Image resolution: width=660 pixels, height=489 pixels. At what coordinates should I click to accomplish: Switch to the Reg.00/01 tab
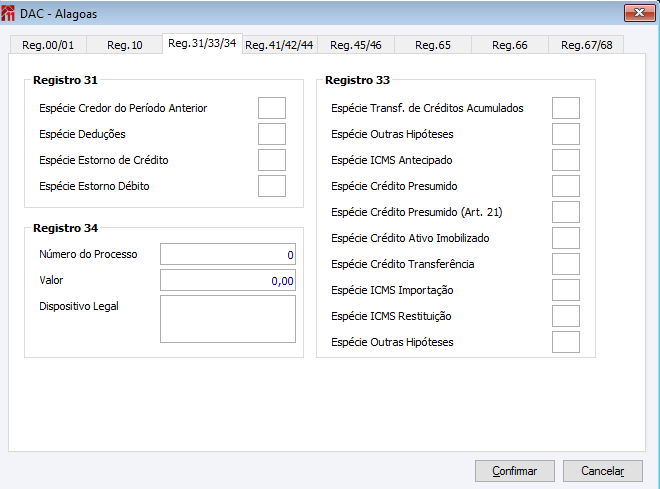click(x=47, y=45)
